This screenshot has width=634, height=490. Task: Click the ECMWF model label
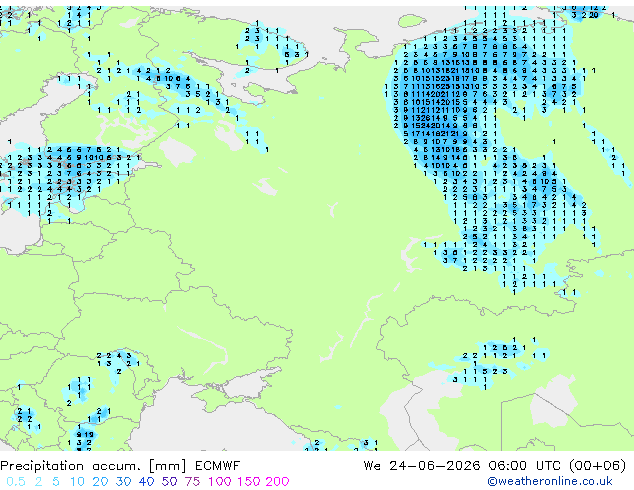click(x=218, y=466)
